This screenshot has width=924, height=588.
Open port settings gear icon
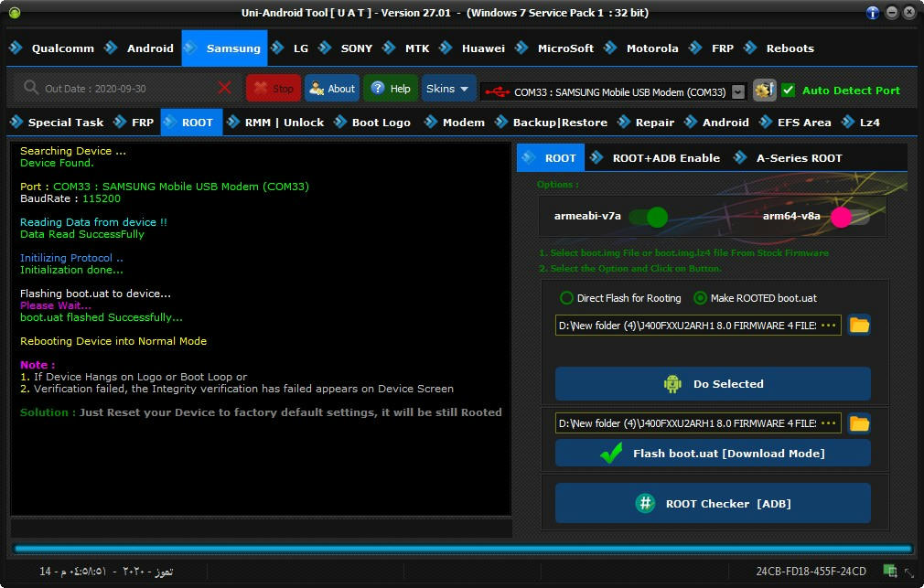[764, 91]
